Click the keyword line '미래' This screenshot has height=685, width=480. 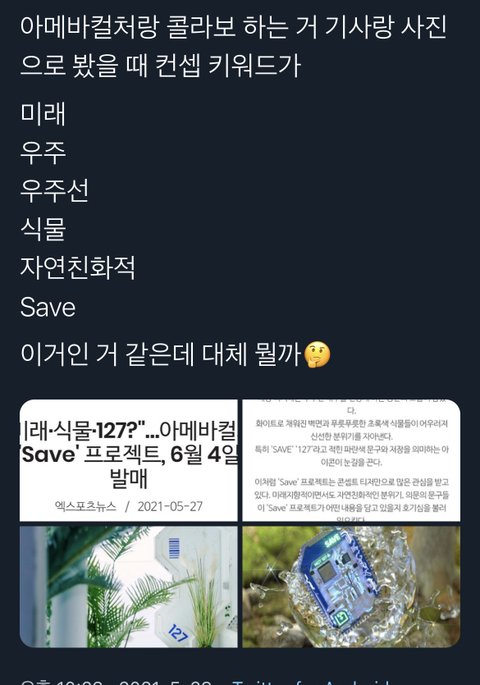point(43,114)
